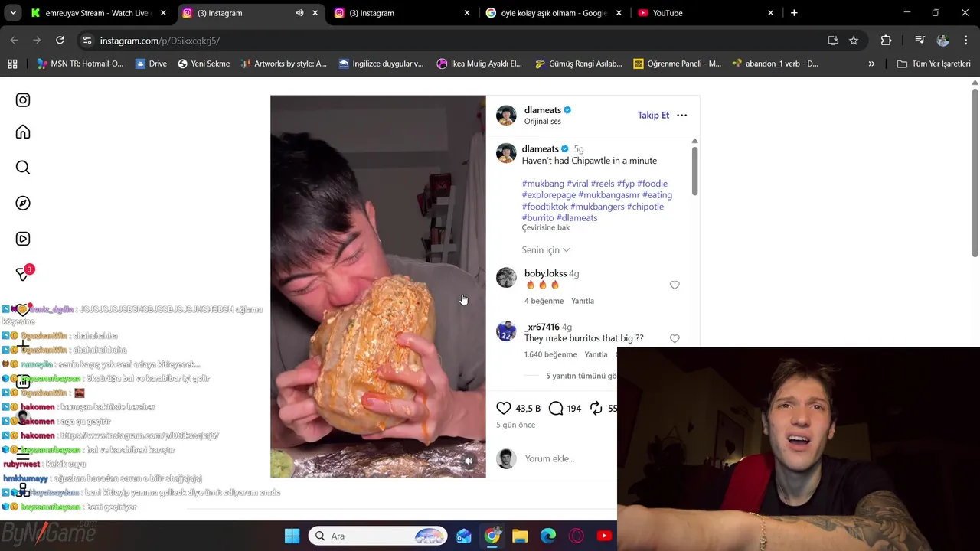Click the comments scrollbar thumb
980x551 pixels.
[x=694, y=171]
